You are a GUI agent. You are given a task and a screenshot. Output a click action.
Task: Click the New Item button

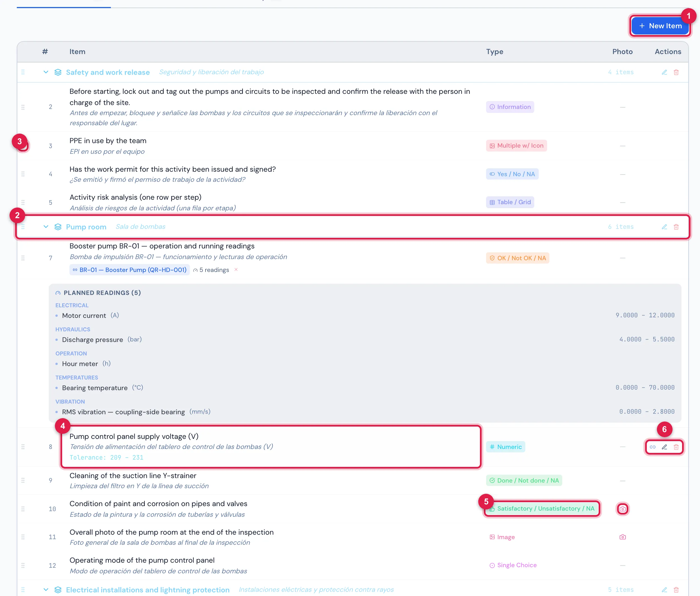pos(660,26)
